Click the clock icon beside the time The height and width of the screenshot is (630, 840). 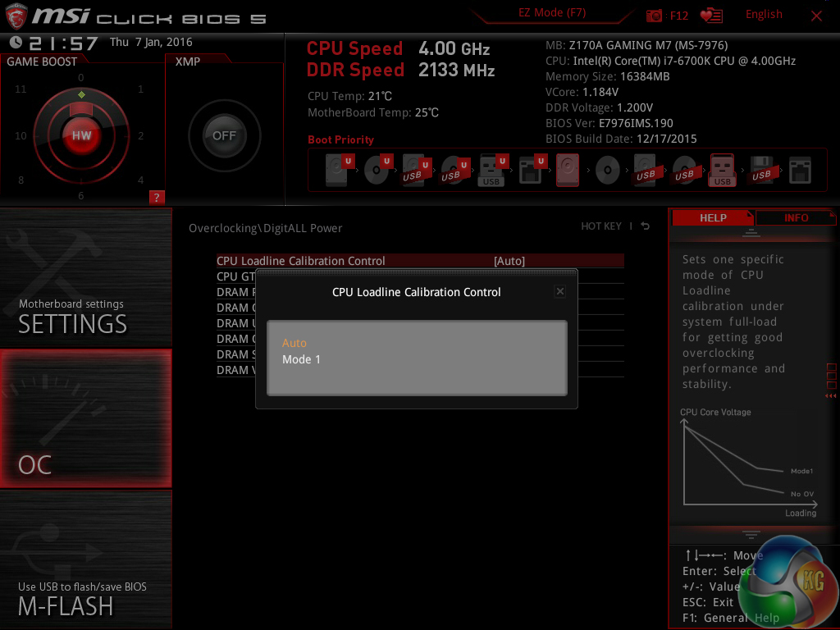pos(16,43)
